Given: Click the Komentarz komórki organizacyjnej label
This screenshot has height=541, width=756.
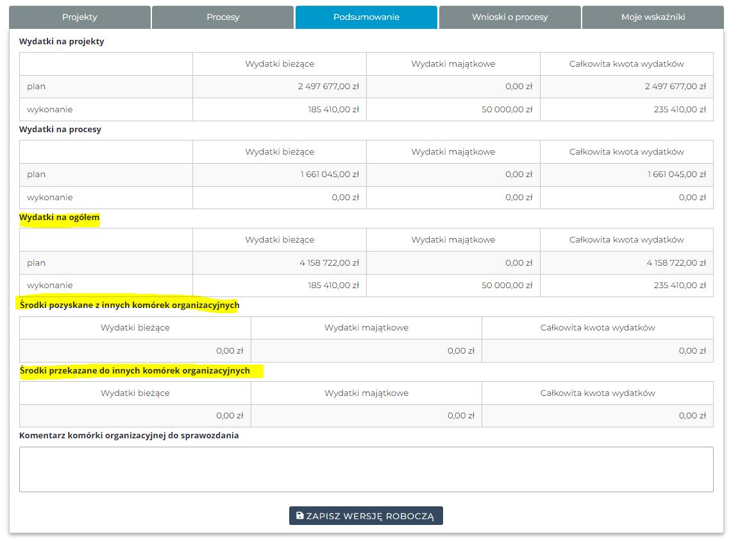Looking at the screenshot, I should click(x=129, y=436).
